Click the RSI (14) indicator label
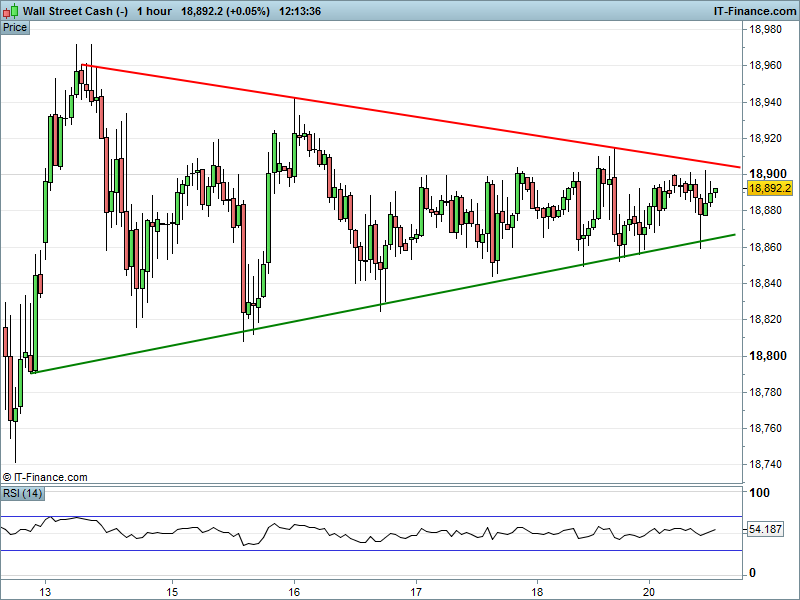The height and width of the screenshot is (600, 800). click(22, 493)
